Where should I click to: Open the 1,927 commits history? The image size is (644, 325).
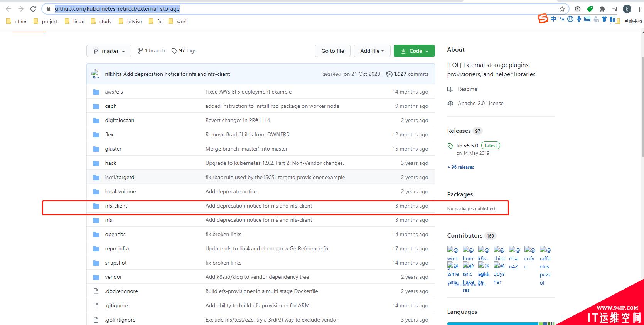click(x=407, y=74)
